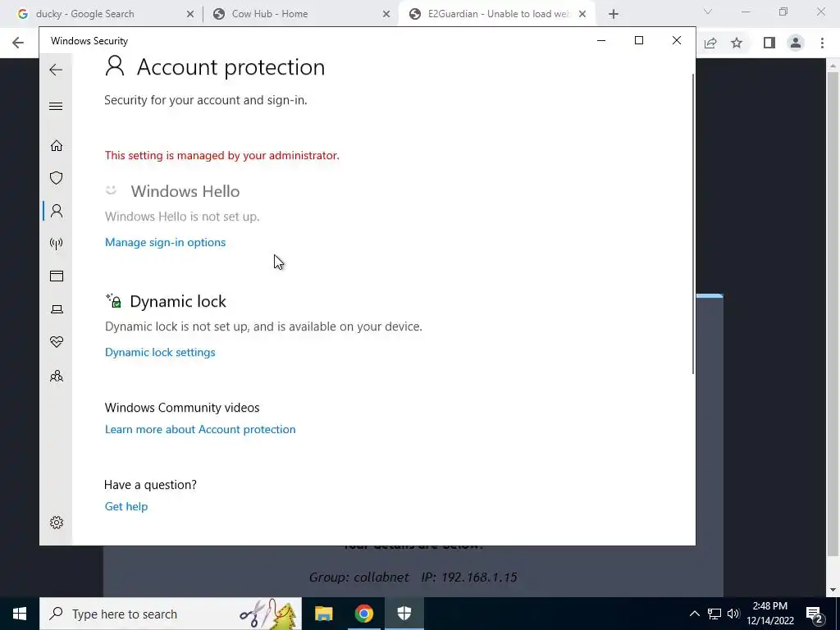Open App & browser control icon
The width and height of the screenshot is (840, 630).
click(x=57, y=276)
